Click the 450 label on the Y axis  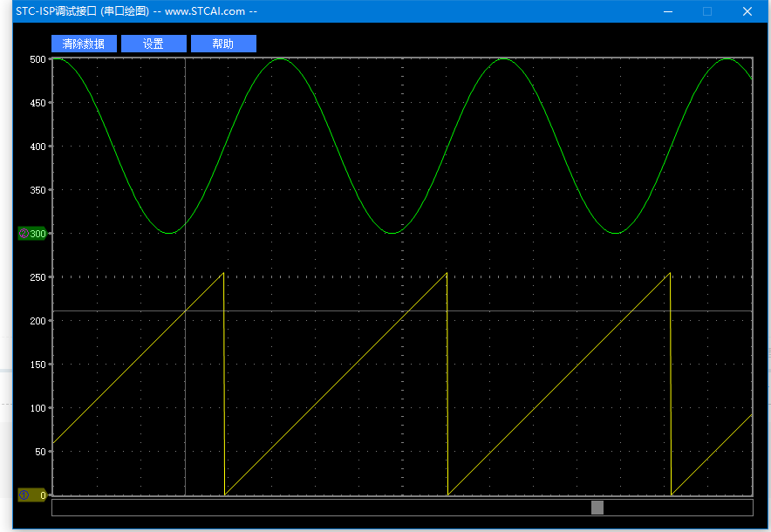38,103
